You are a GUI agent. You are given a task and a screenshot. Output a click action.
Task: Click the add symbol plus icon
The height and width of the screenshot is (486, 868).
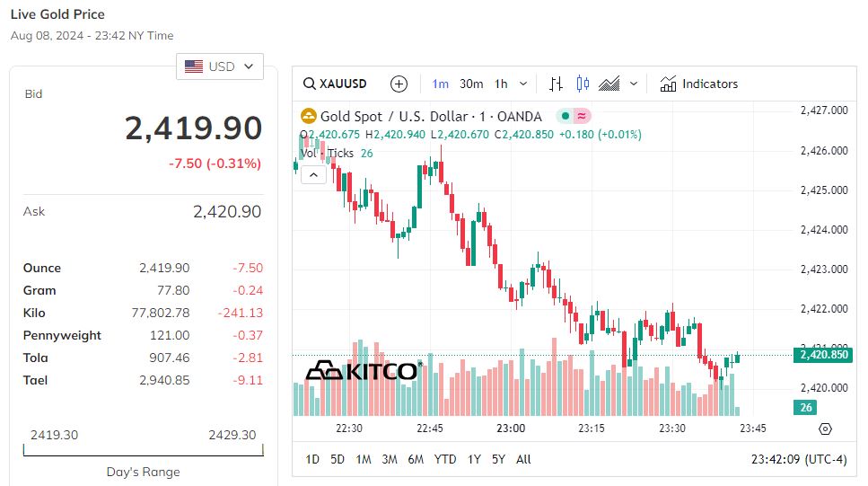(x=399, y=84)
